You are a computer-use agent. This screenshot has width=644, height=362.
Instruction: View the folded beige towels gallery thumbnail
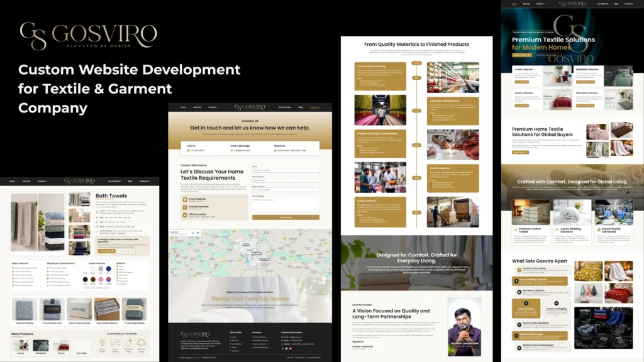(79, 215)
